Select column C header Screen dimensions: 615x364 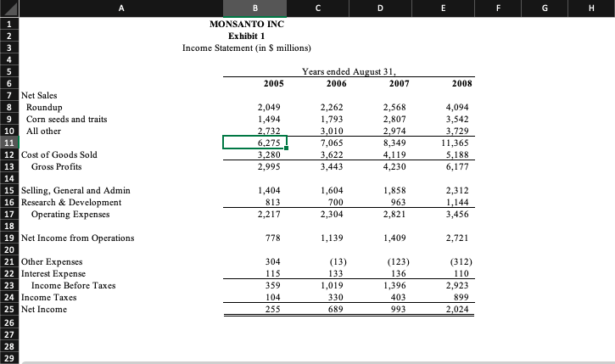click(x=318, y=8)
